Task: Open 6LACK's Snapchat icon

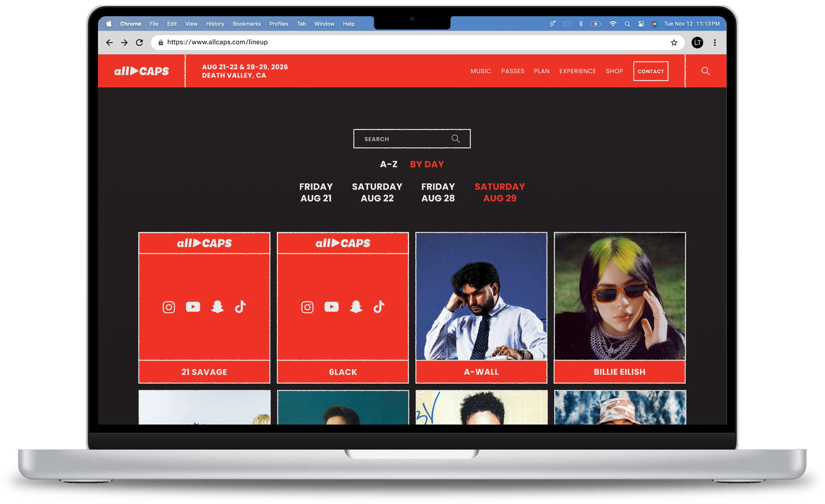Action: [x=356, y=307]
